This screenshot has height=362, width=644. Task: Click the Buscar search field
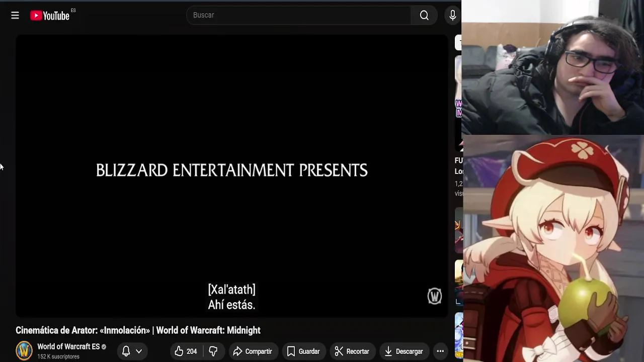pos(298,15)
